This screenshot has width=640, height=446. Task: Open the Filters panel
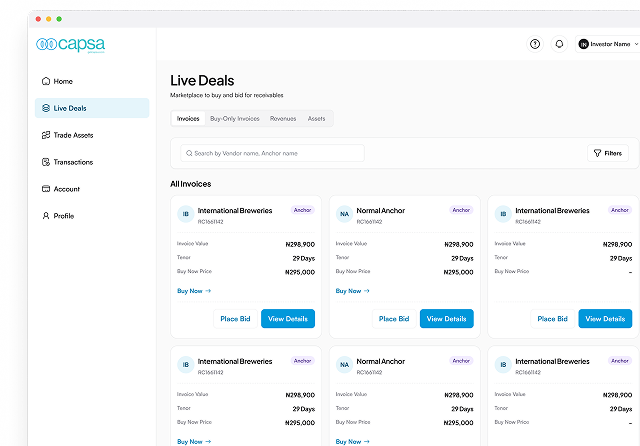point(607,153)
